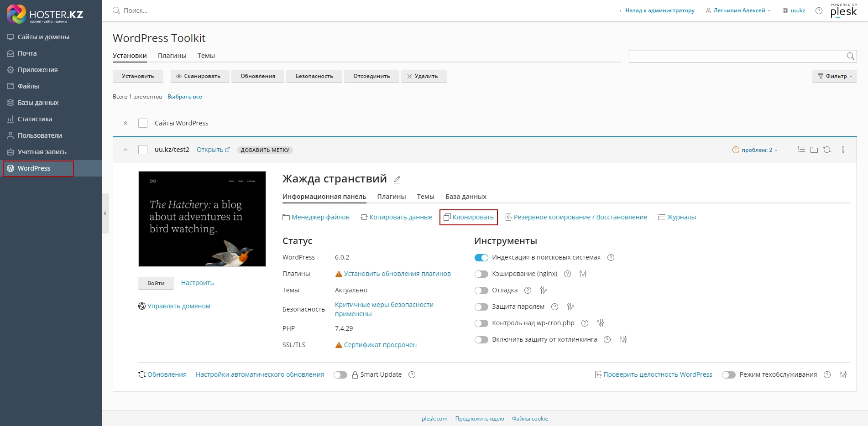The image size is (868, 426).
Task: Open the Фильтр dropdown
Action: point(834,76)
